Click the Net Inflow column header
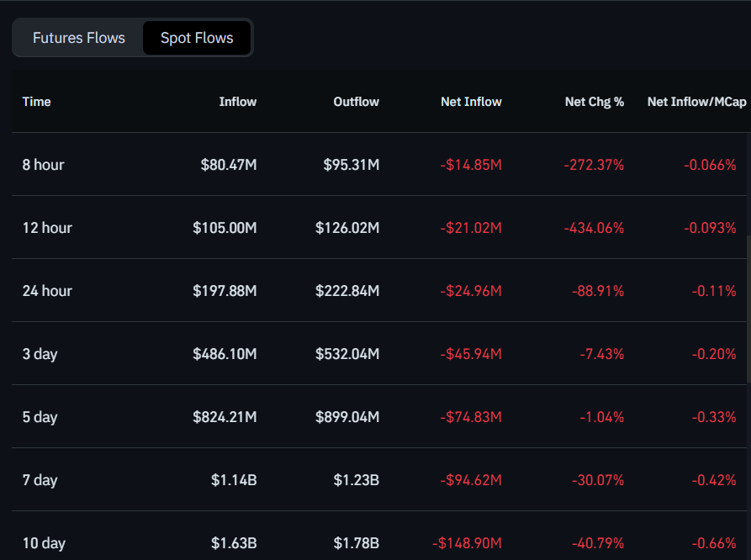751x560 pixels. (471, 102)
